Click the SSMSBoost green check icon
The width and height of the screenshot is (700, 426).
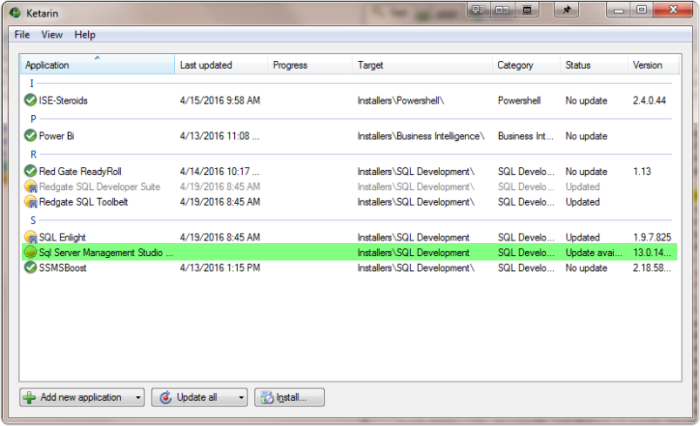coord(30,267)
